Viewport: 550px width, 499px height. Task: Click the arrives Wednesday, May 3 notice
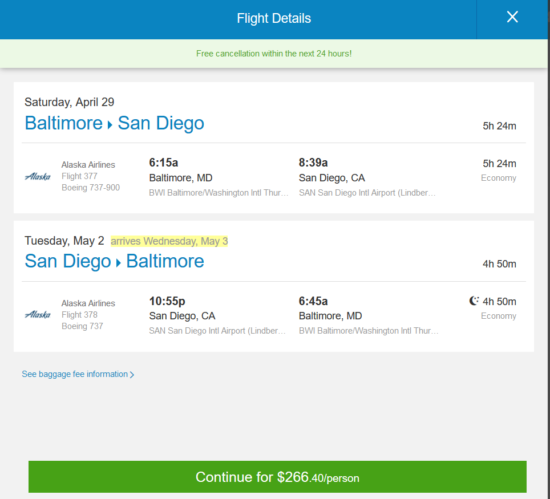click(x=169, y=241)
